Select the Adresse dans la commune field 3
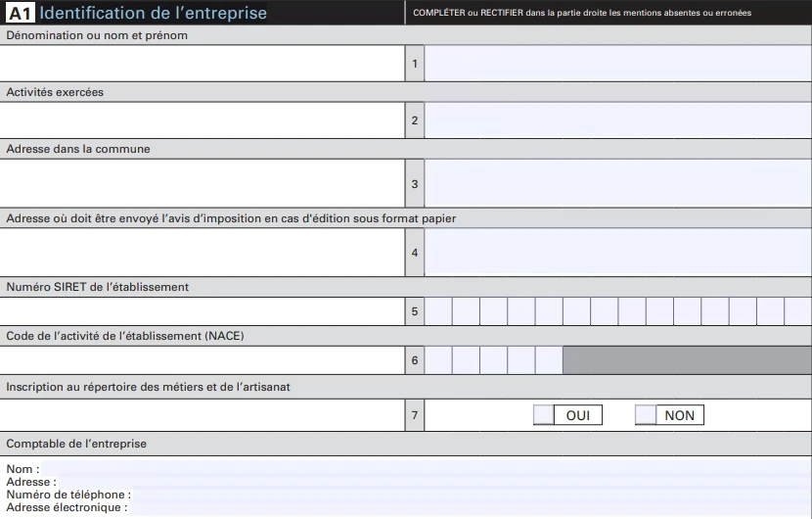Viewport: 812px width, 519px height. (x=617, y=183)
